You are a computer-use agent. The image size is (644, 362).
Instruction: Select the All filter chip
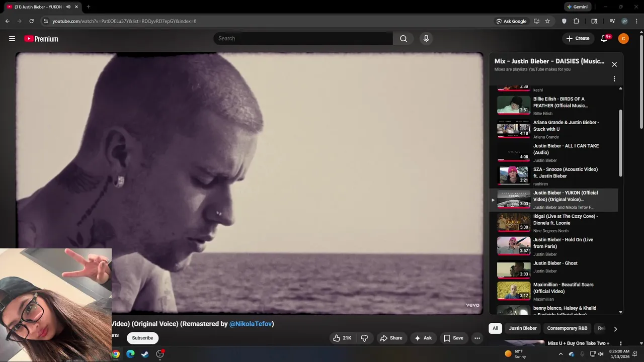(x=495, y=328)
